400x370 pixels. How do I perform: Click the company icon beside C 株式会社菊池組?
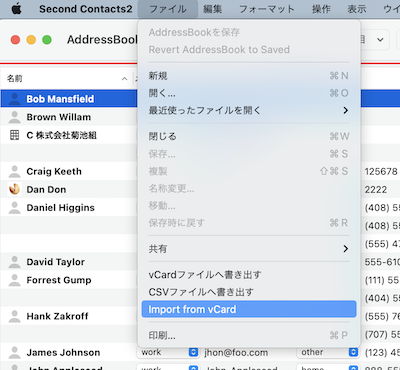(x=14, y=135)
